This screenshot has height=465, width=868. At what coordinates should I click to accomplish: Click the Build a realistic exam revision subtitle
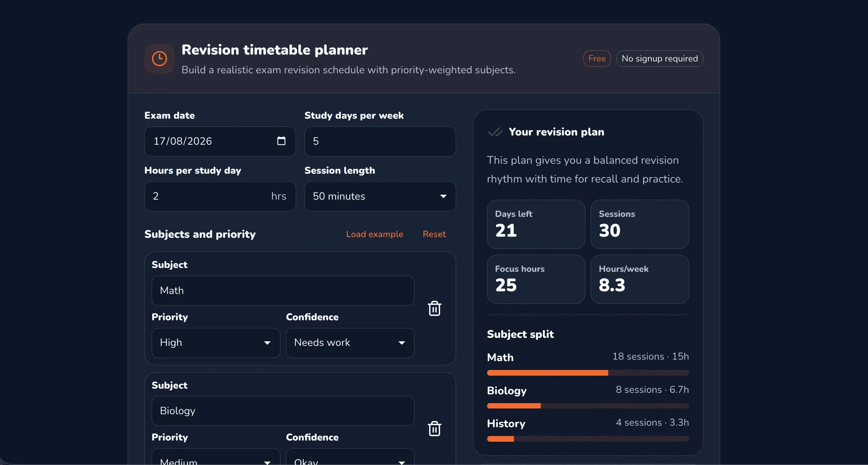coord(348,70)
